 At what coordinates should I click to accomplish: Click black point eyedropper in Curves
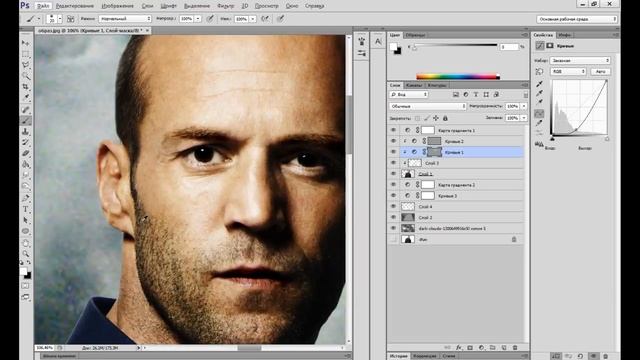[540, 84]
